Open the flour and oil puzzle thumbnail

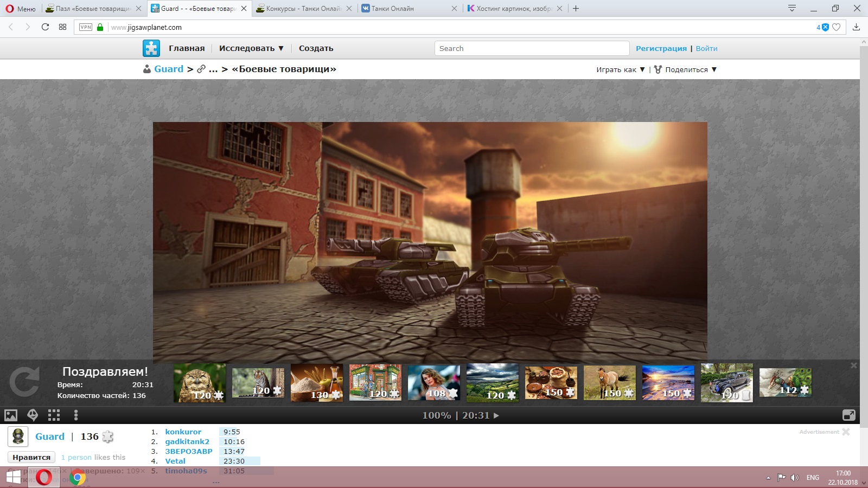[x=317, y=383]
